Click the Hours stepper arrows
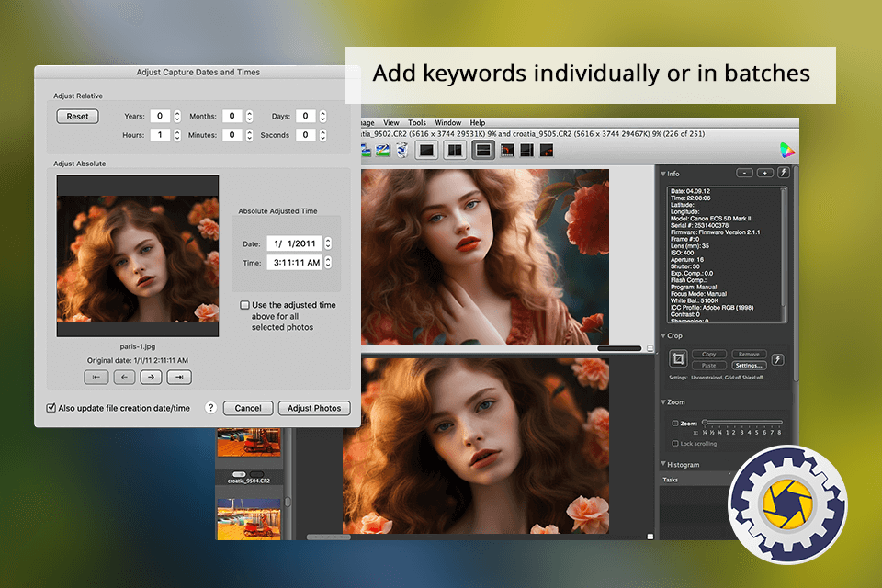 [x=177, y=135]
